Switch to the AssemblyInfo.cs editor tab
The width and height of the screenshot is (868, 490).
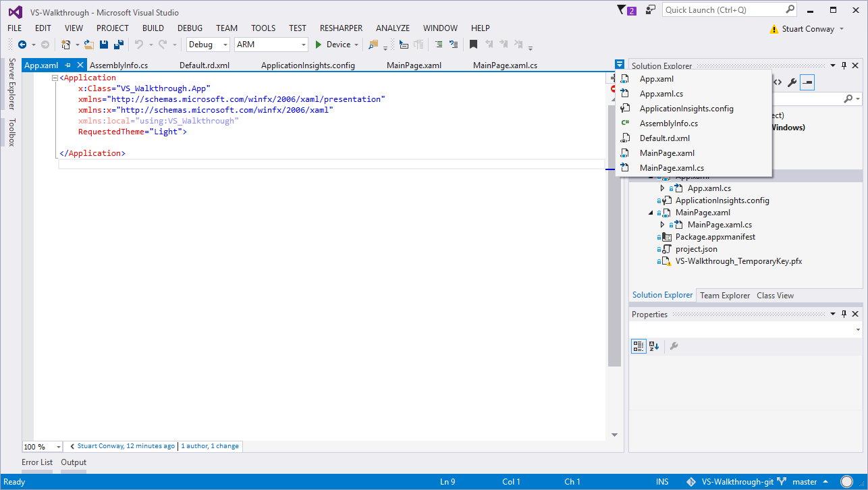(x=119, y=65)
